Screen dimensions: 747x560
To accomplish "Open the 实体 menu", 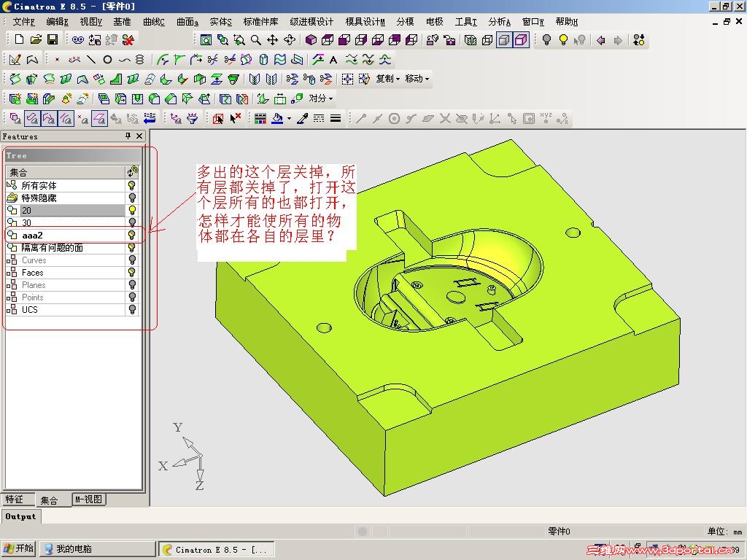I will (x=220, y=21).
